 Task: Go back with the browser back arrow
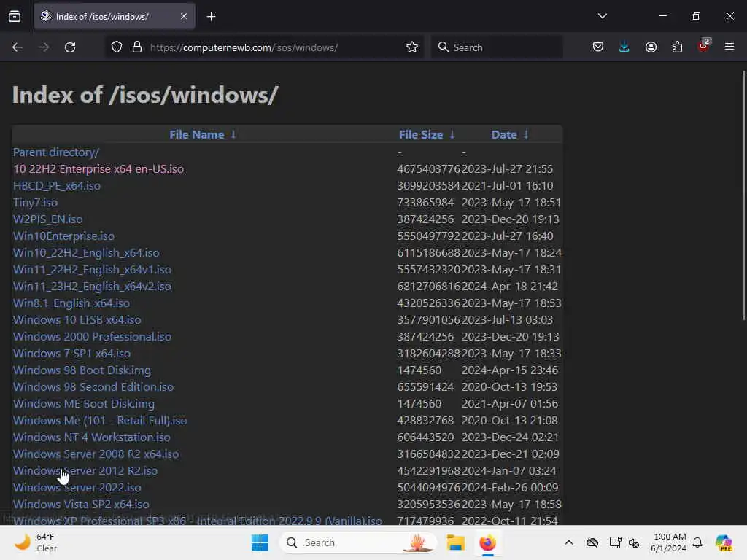[x=18, y=47]
